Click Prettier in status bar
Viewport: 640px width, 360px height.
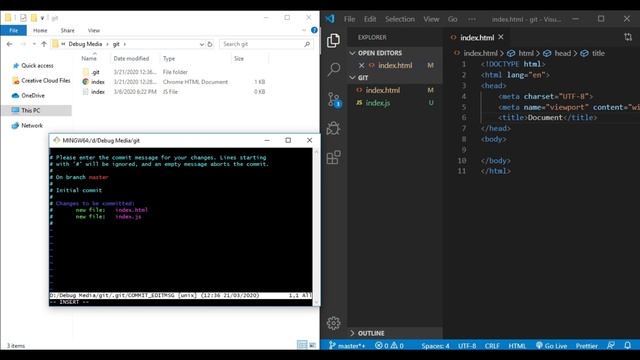tap(587, 346)
